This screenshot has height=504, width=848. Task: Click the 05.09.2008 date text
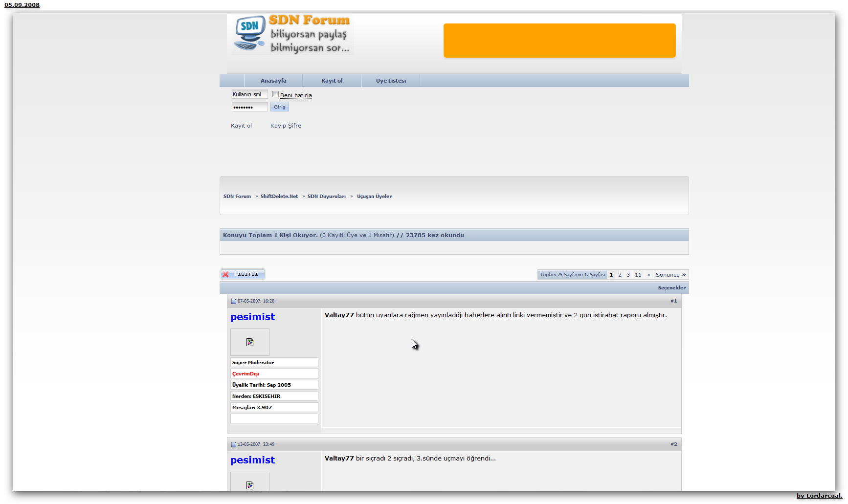22,5
